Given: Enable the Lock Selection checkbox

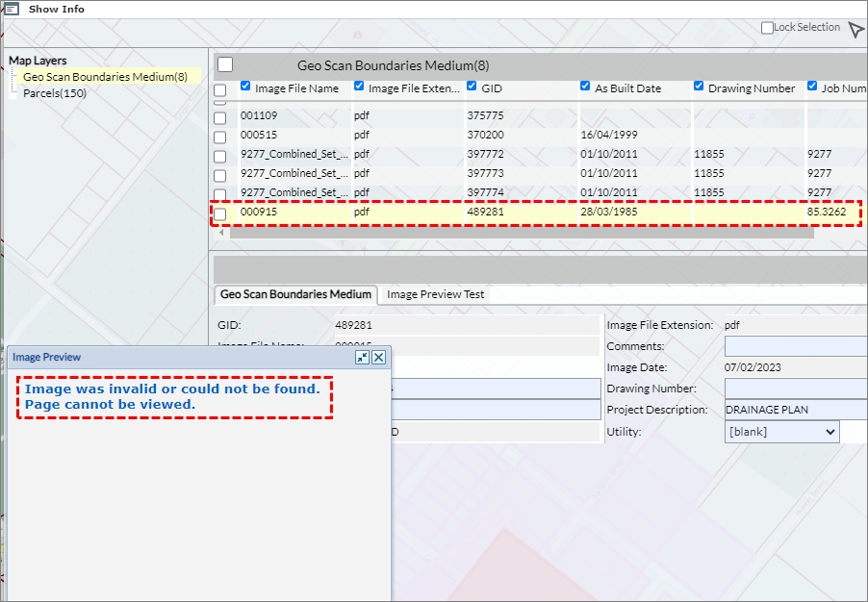Looking at the screenshot, I should click(x=767, y=28).
